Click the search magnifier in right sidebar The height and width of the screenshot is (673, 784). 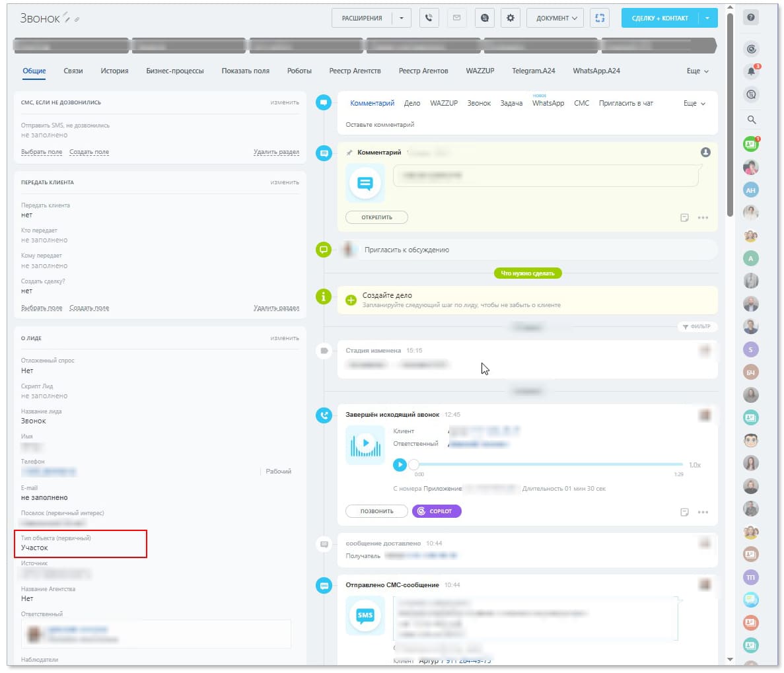pos(751,120)
